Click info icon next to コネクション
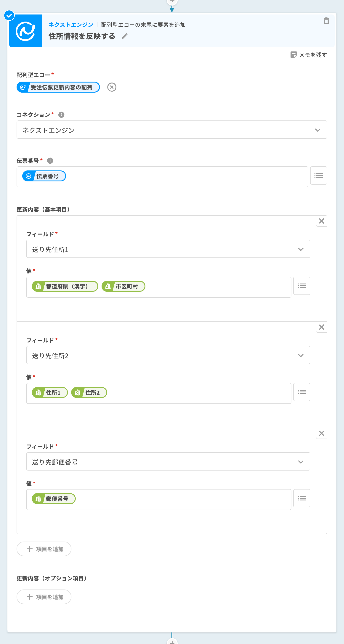Viewport: 344px width, 644px height. (61, 115)
